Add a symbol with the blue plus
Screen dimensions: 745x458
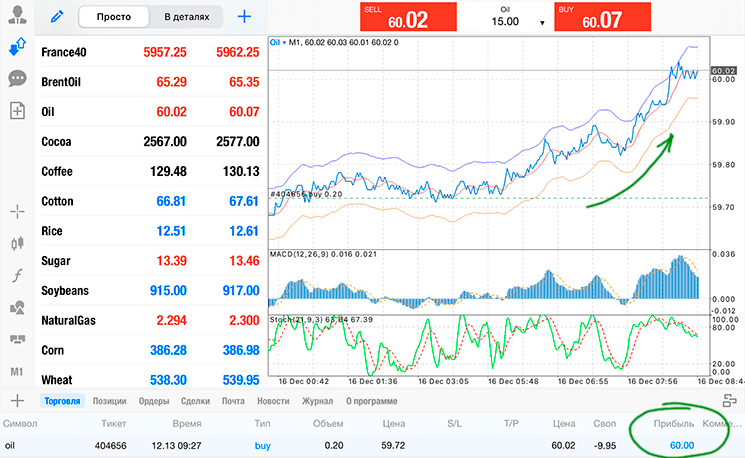pos(244,17)
